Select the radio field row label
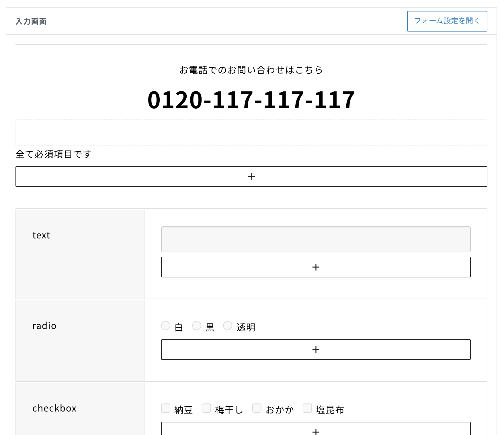Image resolution: width=504 pixels, height=435 pixels. [x=44, y=326]
